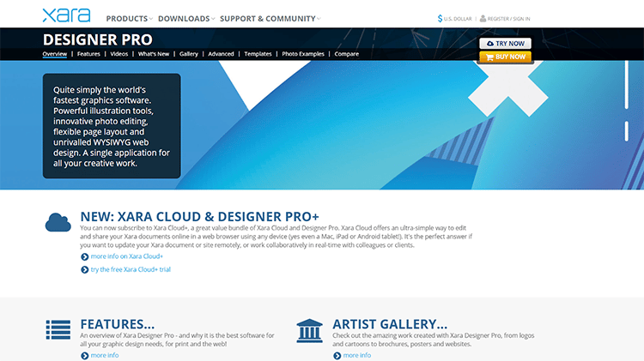Viewport: 644px width, 361px height.
Task: Click the dollar currency icon
Action: click(x=440, y=17)
